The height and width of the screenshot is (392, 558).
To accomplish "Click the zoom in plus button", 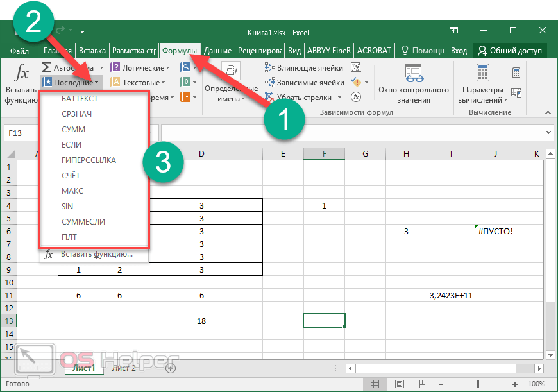I will pyautogui.click(x=514, y=384).
